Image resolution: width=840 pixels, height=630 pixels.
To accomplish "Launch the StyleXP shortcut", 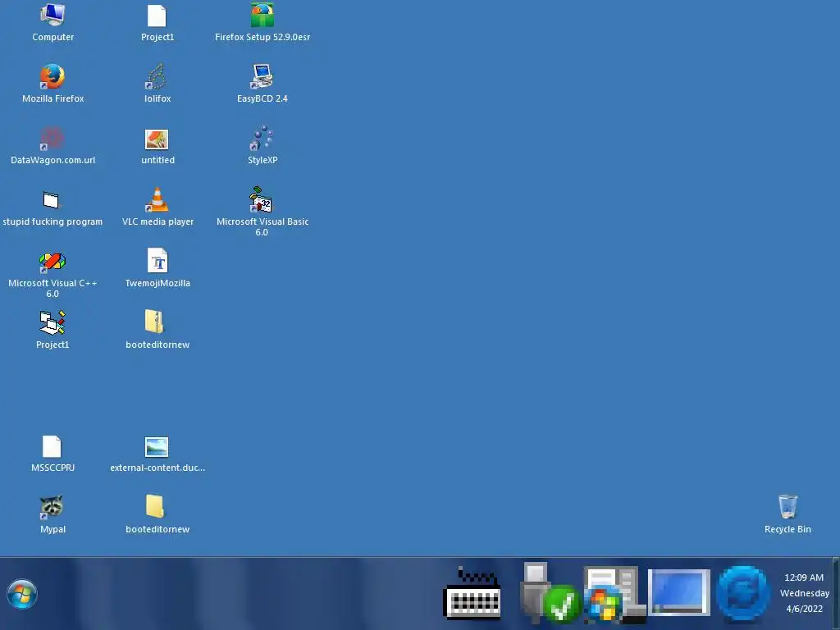I will [x=262, y=144].
